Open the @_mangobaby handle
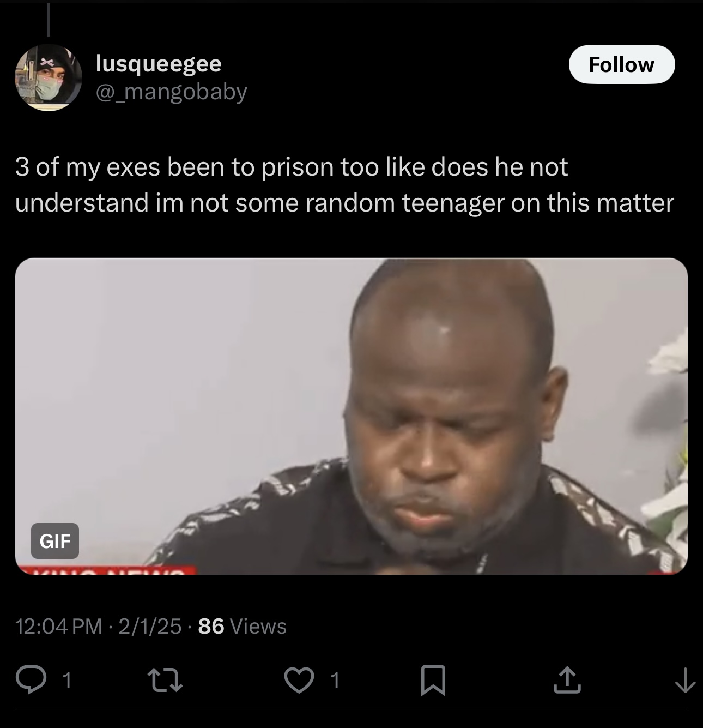703x728 pixels. point(172,92)
